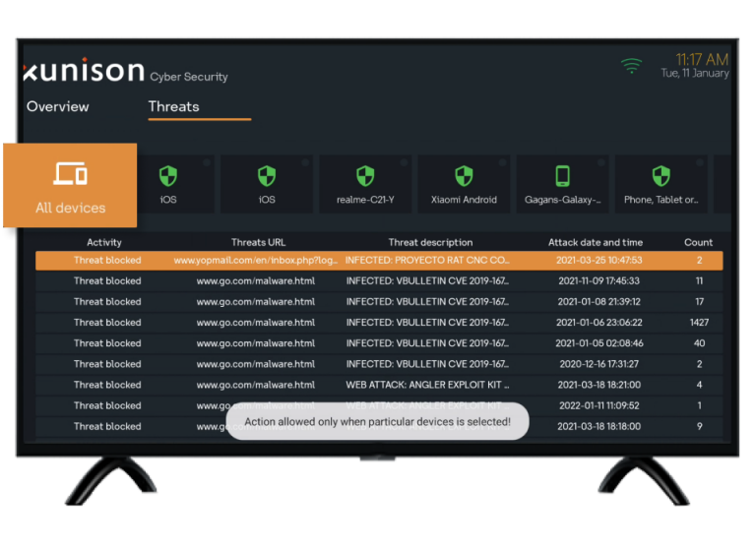Click the 2021-03-25 10:47:53 date cell

(x=598, y=261)
